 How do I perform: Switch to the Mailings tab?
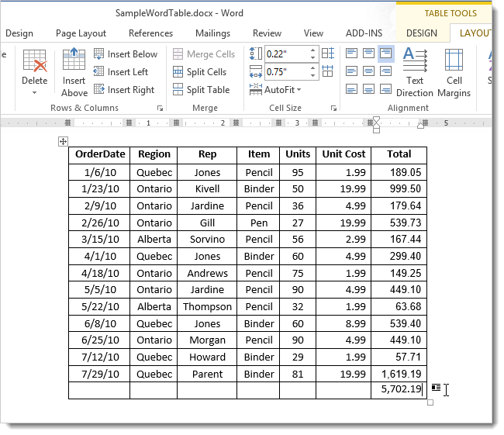click(x=212, y=33)
